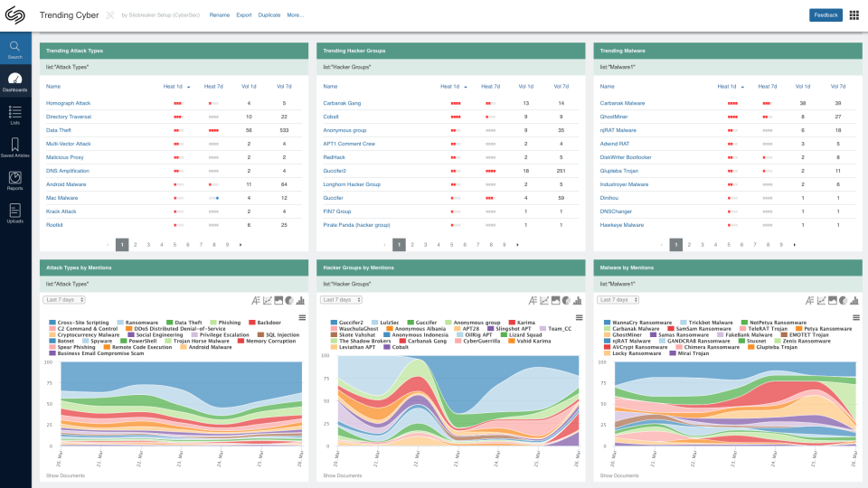The image size is (868, 488).
Task: Open Saved Articles in the sidebar
Action: (x=15, y=147)
